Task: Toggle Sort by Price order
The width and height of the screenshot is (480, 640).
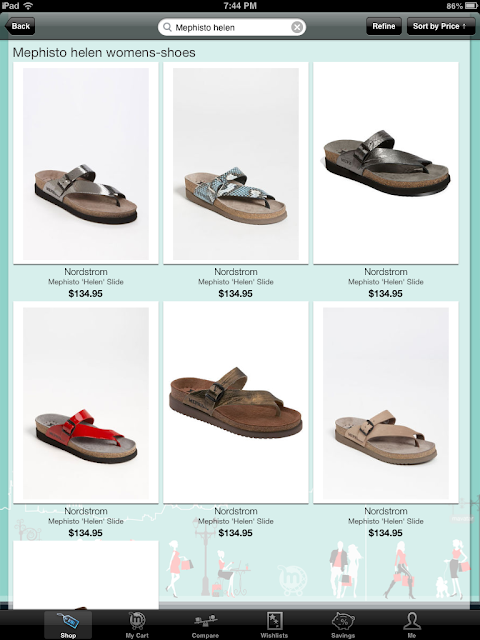Action: (441, 27)
